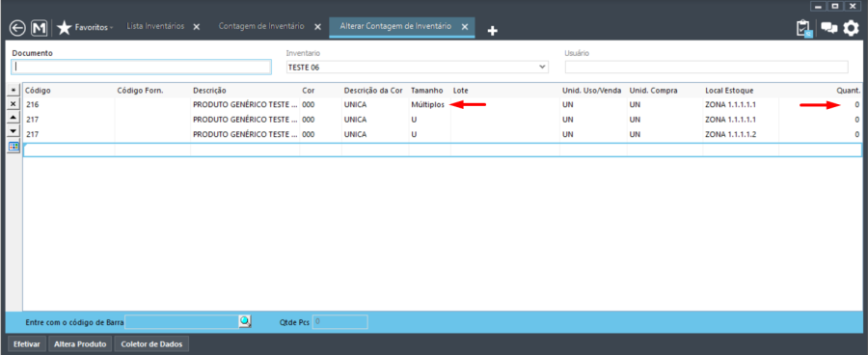Open the M main menu icon
The image size is (868, 355).
[x=39, y=28]
